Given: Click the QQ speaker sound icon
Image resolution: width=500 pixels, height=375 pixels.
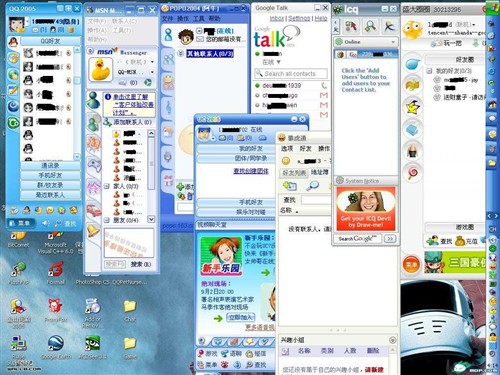Looking at the screenshot, I should click(46, 223).
